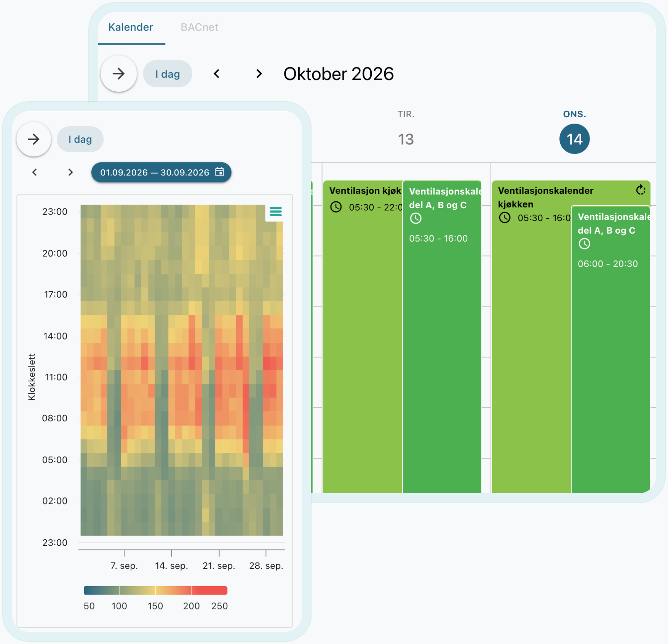Click I dag button beside Oktober 2026
Viewport: 668px width, 644px height.
point(168,74)
